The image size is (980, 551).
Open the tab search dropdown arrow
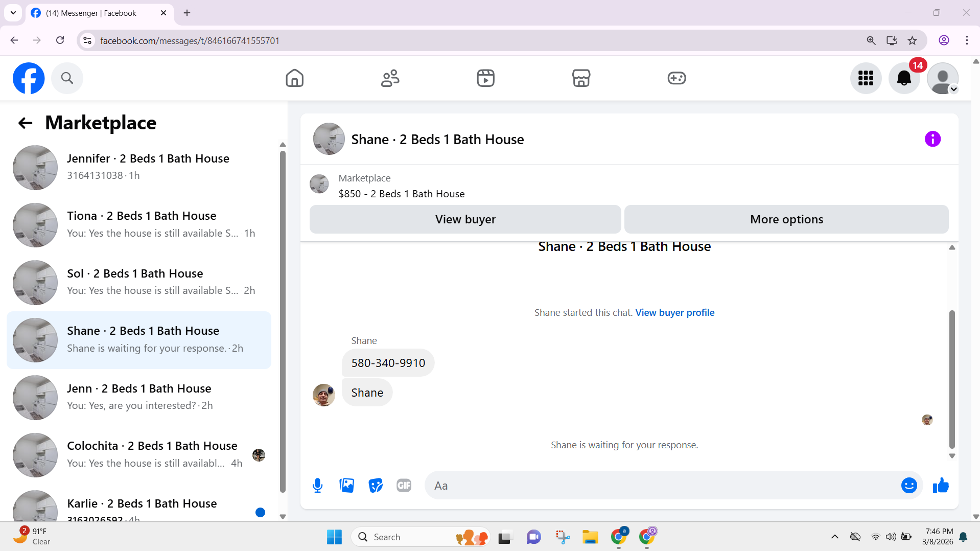pos(13,13)
